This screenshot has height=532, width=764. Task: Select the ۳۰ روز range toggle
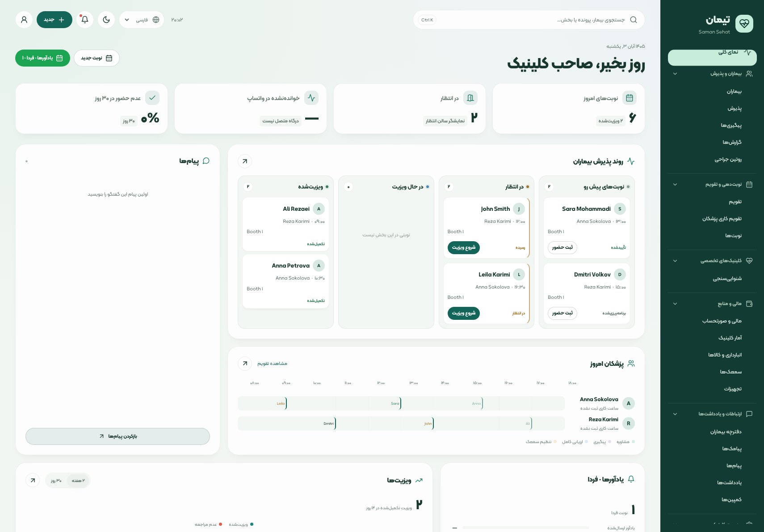coord(56,481)
